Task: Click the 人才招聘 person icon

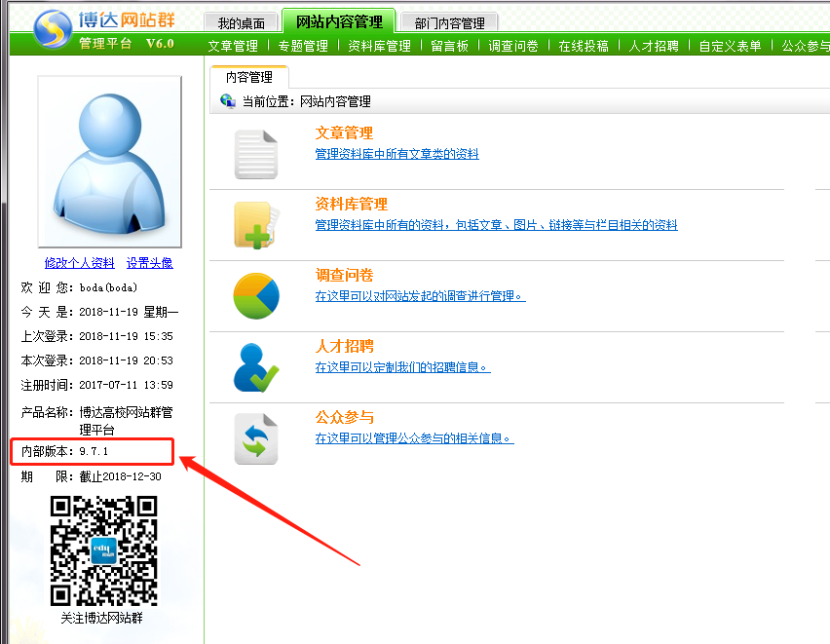Action: tap(256, 367)
